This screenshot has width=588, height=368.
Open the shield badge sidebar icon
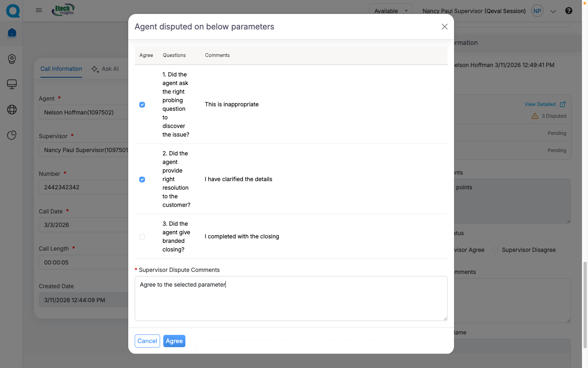tap(12, 59)
